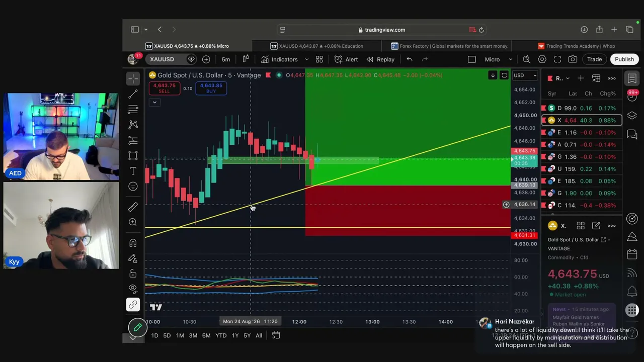
Task: Select the 6M time range
Action: [x=206, y=335]
